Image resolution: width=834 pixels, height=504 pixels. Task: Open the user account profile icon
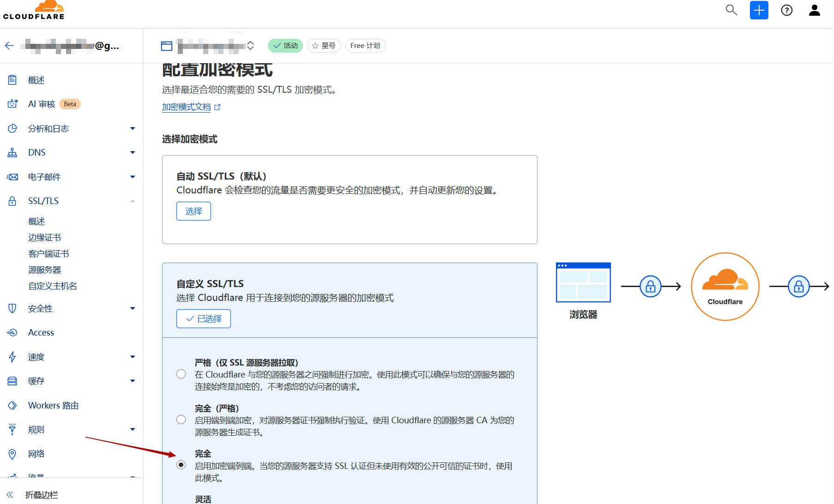(x=814, y=10)
